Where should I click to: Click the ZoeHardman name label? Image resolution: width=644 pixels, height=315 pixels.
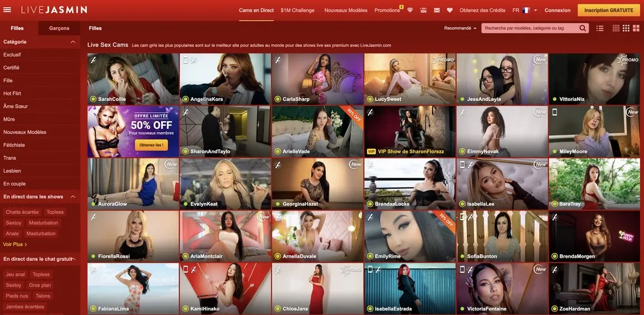point(574,309)
